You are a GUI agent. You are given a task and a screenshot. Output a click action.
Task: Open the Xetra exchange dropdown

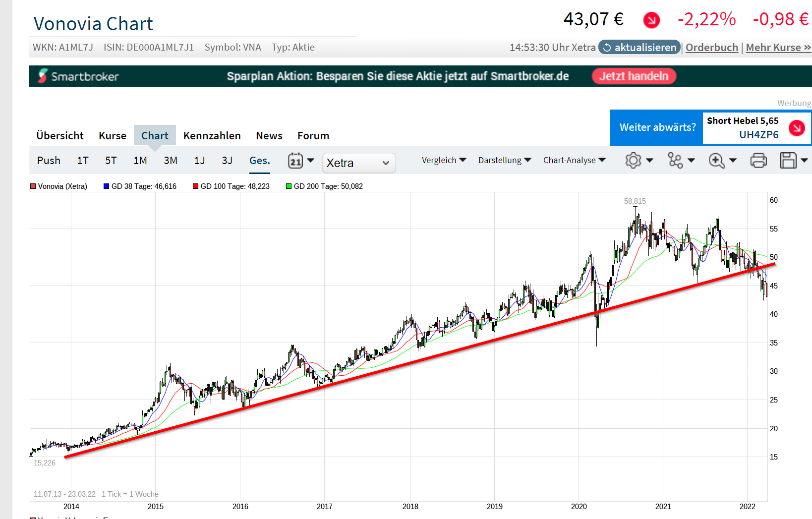pyautogui.click(x=359, y=163)
